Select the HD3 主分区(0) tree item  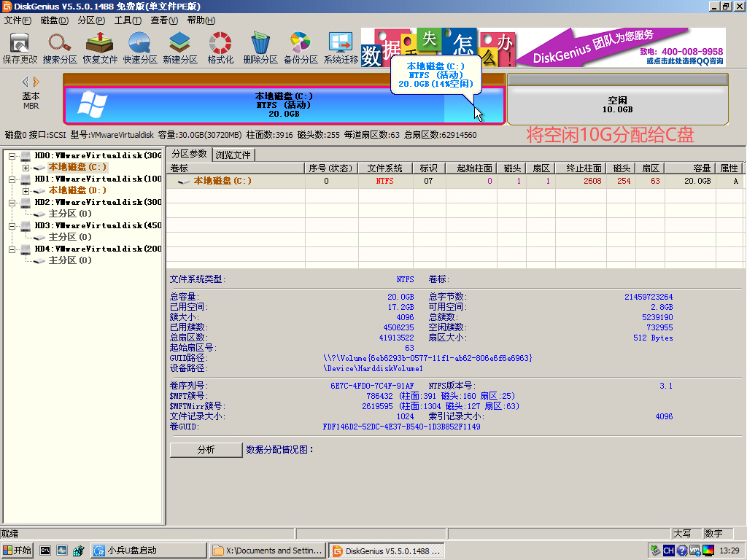point(70,237)
